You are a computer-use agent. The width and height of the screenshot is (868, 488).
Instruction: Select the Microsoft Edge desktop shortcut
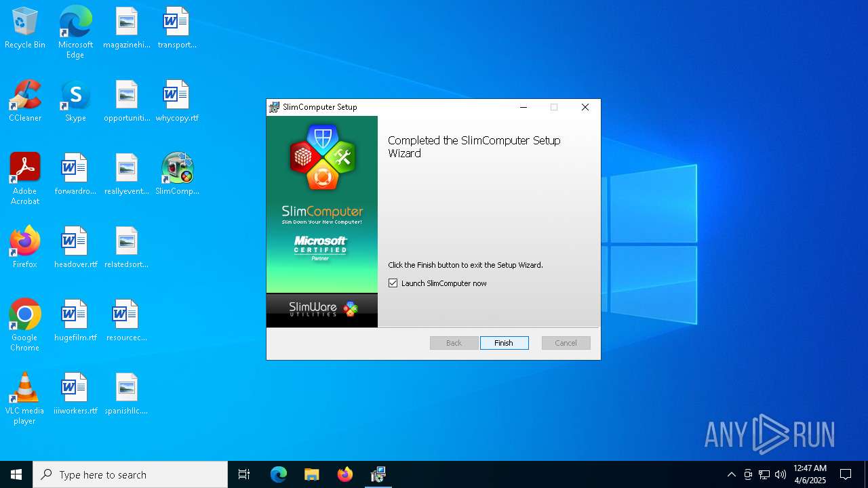click(x=75, y=33)
